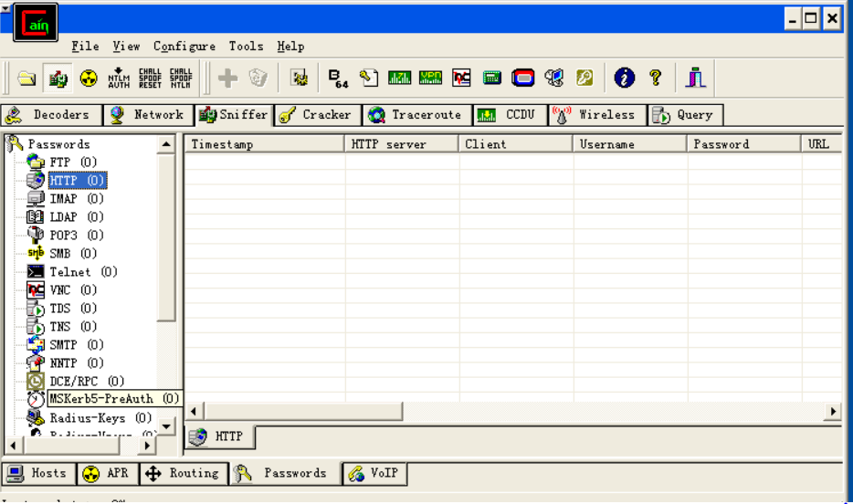Image resolution: width=853 pixels, height=504 pixels.
Task: Select HTTP (0) in the tree
Action: click(x=77, y=181)
